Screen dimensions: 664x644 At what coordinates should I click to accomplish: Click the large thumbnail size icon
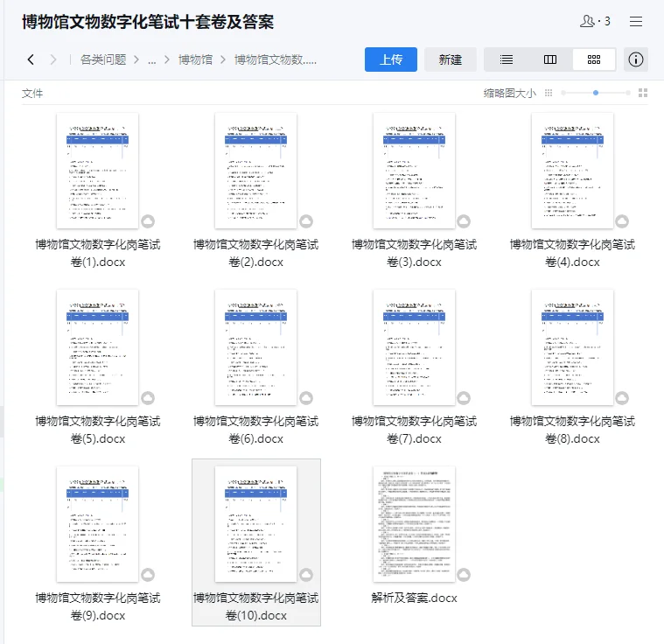(x=643, y=93)
